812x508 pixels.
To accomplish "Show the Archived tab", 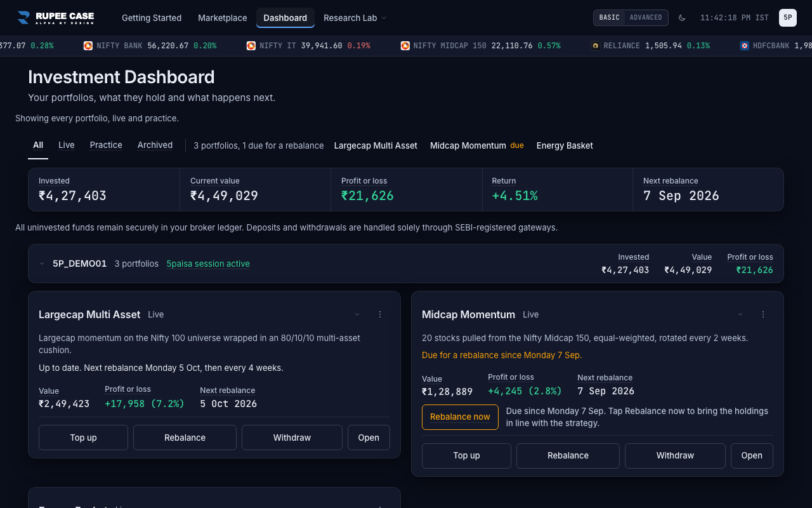I will point(155,145).
